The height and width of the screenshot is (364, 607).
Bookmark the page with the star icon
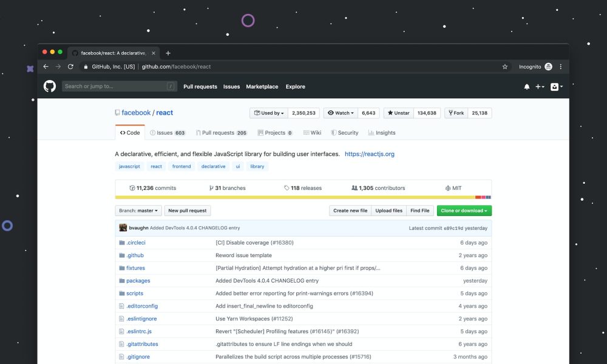click(x=505, y=67)
